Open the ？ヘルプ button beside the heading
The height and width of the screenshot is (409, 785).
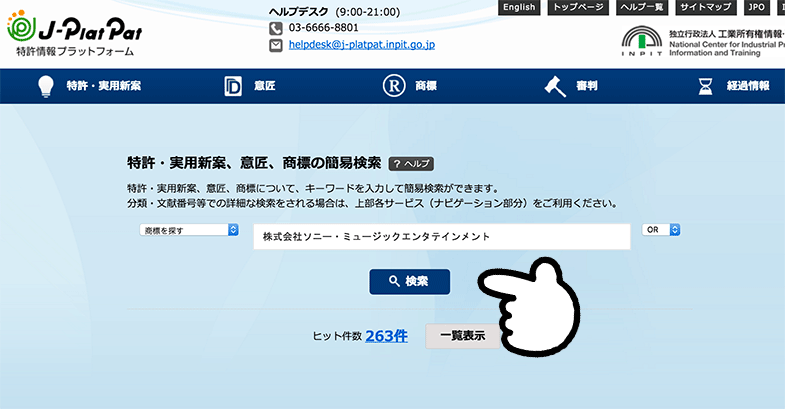tap(412, 164)
